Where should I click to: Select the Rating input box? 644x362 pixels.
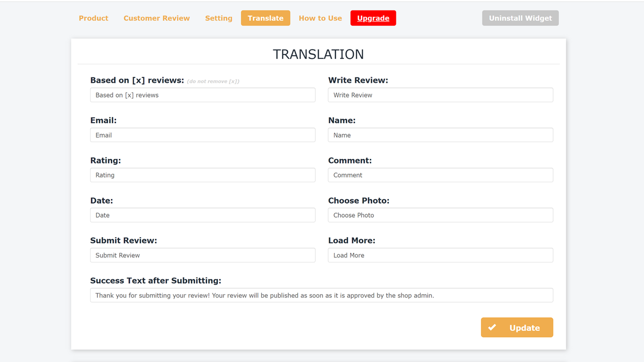point(203,175)
